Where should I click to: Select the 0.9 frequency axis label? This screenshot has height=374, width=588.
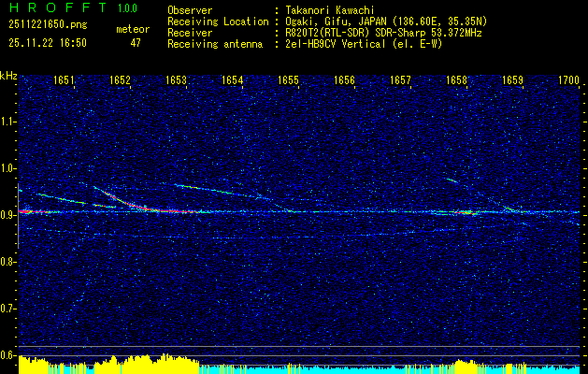point(8,214)
